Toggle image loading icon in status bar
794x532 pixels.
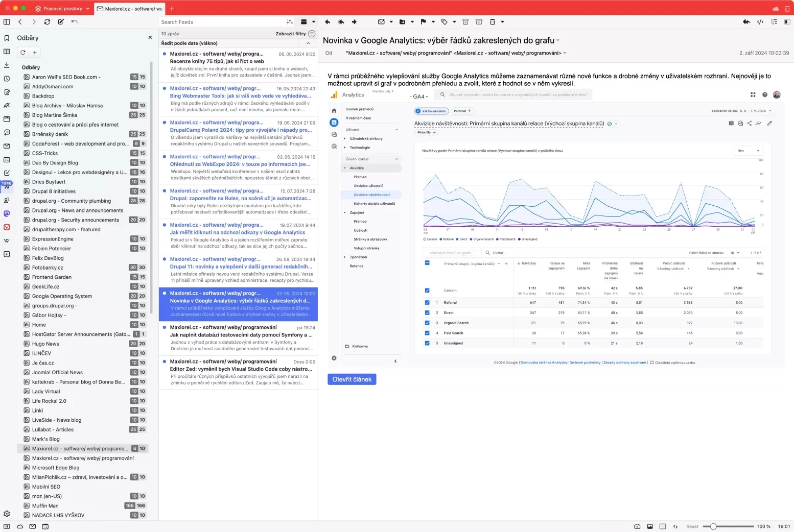pos(650,526)
